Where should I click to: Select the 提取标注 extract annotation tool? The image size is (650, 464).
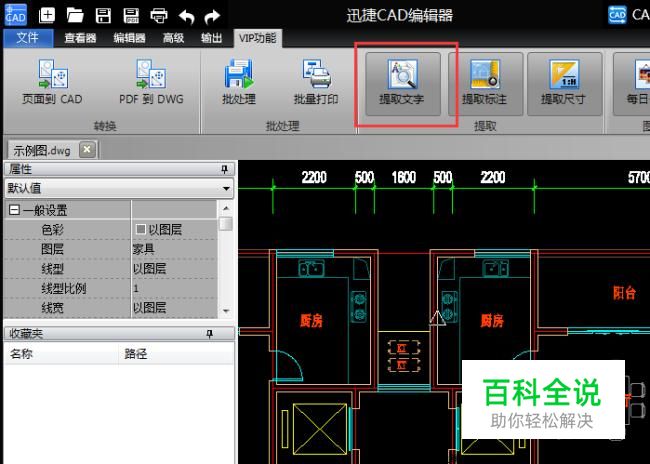(485, 84)
